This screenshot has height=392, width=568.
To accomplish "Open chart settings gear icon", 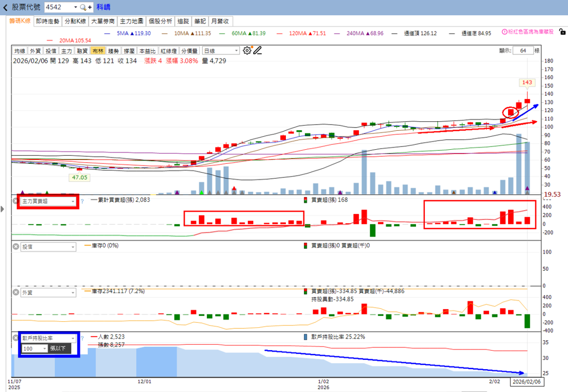I will (x=247, y=51).
